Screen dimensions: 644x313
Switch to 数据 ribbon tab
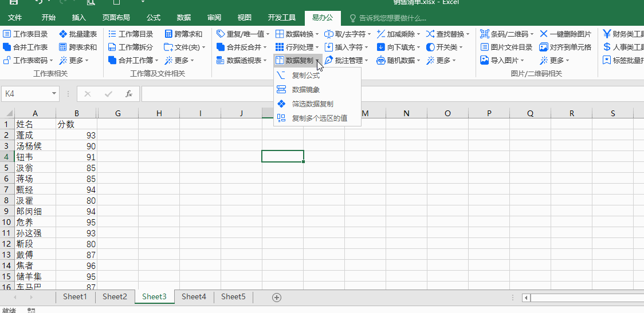click(x=184, y=18)
